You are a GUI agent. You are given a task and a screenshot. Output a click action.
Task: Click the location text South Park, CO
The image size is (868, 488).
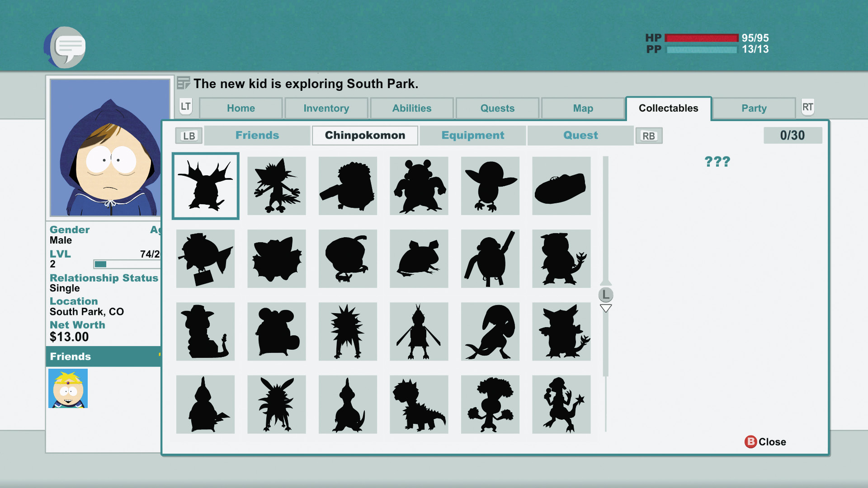click(x=87, y=312)
